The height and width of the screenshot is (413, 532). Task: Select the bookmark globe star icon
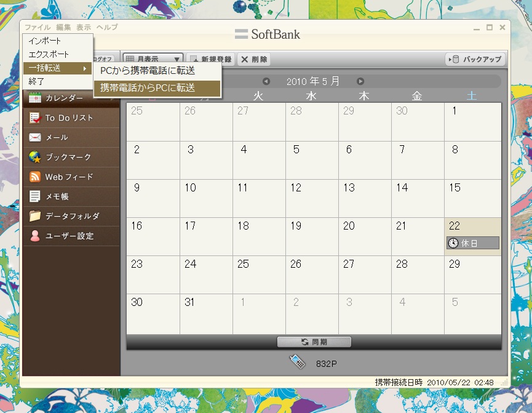click(35, 157)
